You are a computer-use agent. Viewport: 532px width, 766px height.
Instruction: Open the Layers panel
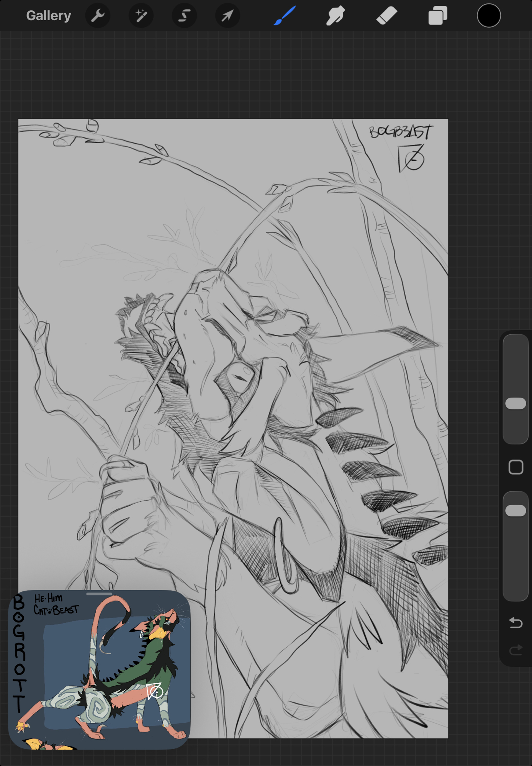click(x=438, y=16)
